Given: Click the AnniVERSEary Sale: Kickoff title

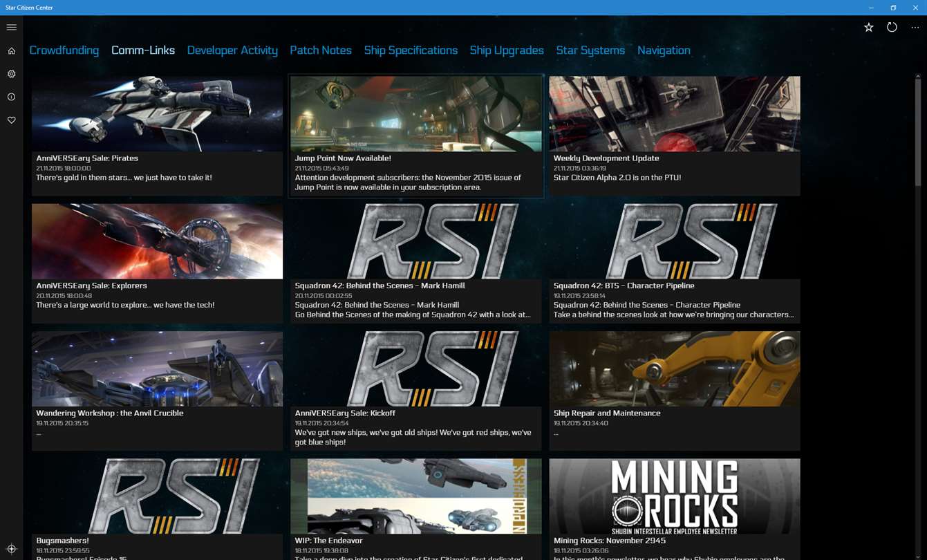Looking at the screenshot, I should coord(345,413).
